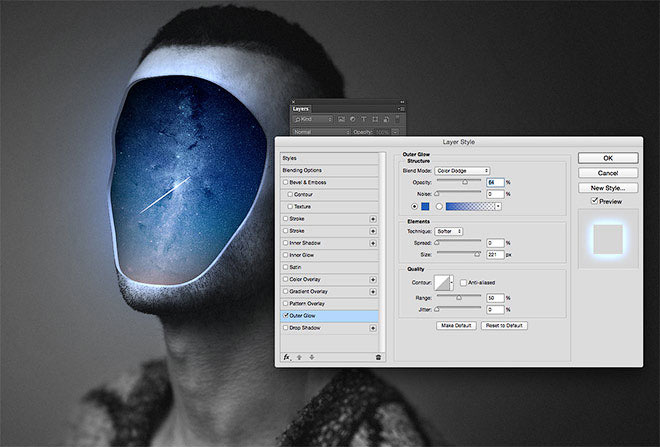Add another Inner Shadow effect with plus icon
The image size is (660, 447).
[x=373, y=243]
